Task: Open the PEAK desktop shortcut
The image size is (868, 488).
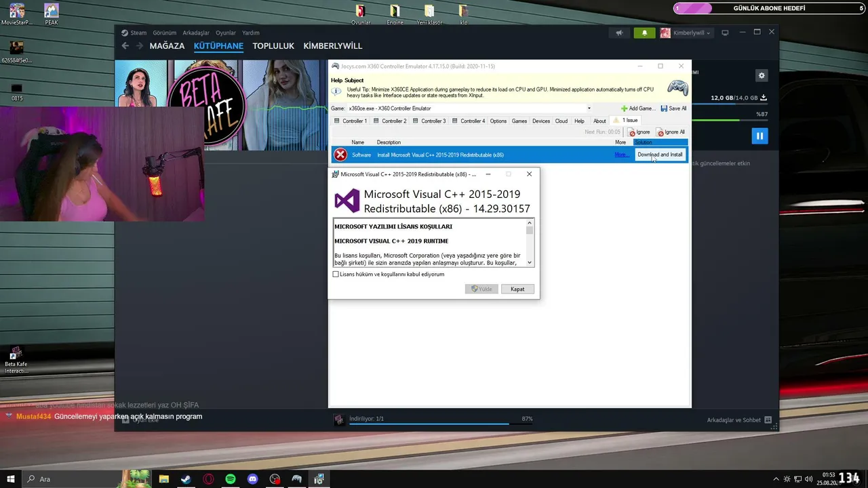Action: point(52,14)
